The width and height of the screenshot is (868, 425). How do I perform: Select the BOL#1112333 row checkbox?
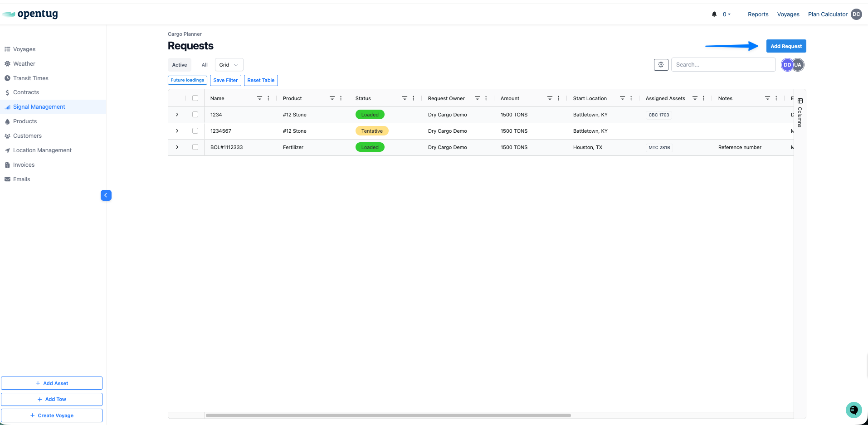click(195, 147)
